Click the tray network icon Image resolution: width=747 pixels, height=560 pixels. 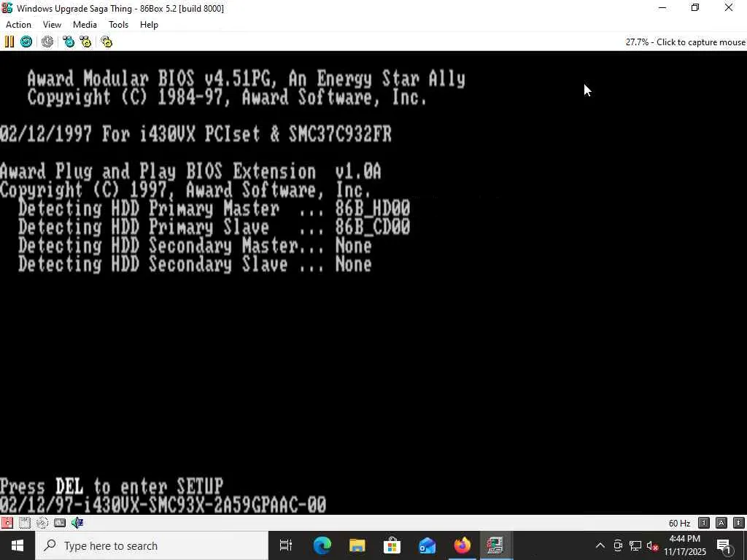pyautogui.click(x=635, y=545)
